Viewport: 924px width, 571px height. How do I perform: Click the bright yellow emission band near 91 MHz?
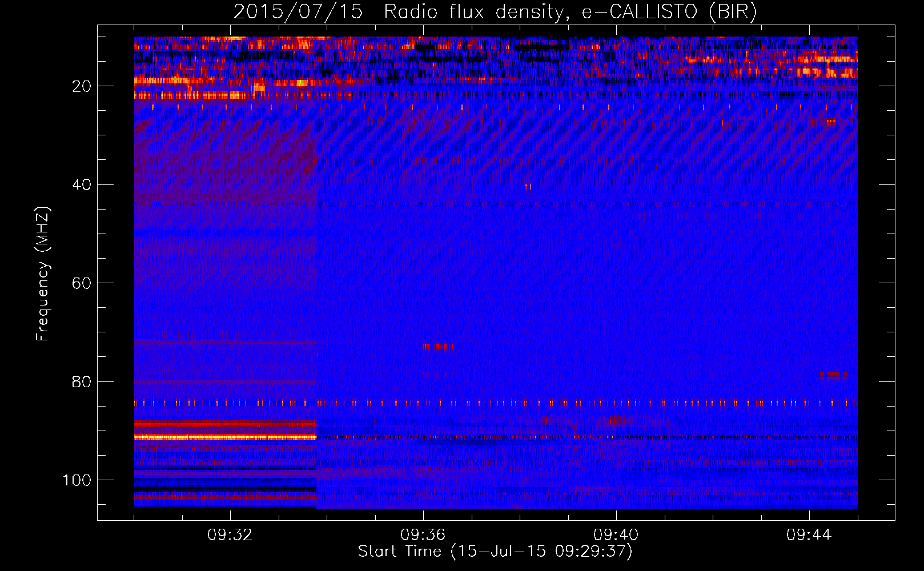[225, 437]
